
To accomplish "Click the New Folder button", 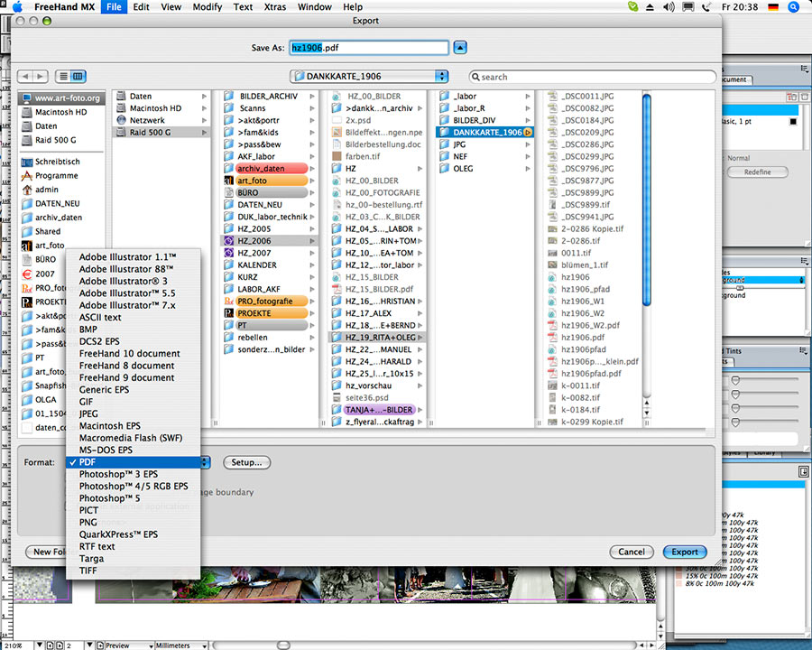I will coord(47,552).
